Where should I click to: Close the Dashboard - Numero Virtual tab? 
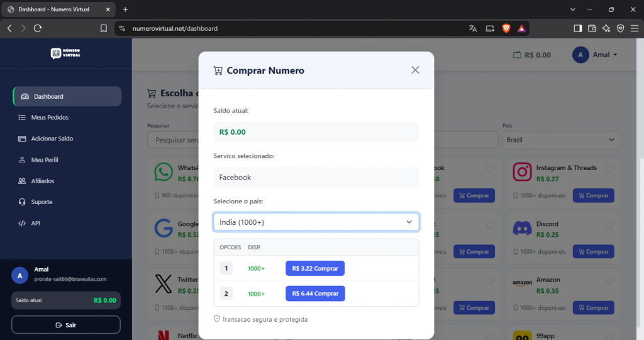[108, 9]
